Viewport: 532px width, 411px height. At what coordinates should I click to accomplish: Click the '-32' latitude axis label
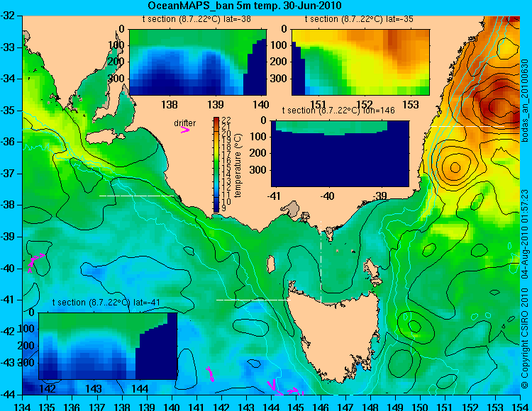click(x=8, y=16)
